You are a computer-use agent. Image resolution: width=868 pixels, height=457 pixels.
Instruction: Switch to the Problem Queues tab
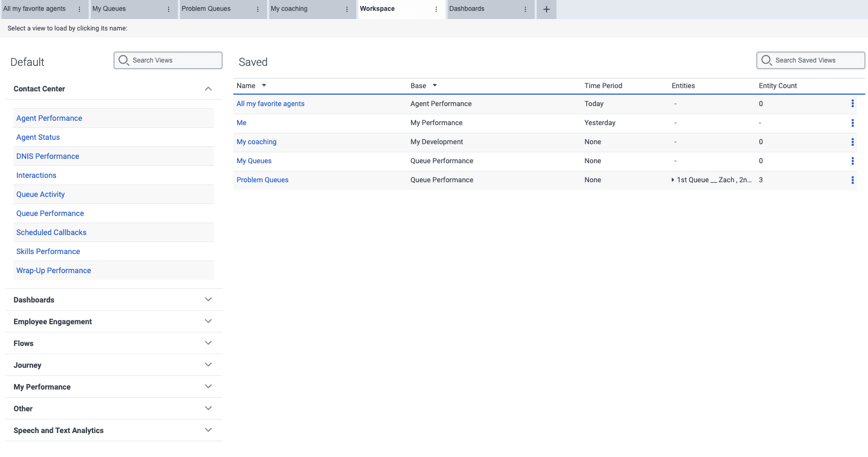206,9
